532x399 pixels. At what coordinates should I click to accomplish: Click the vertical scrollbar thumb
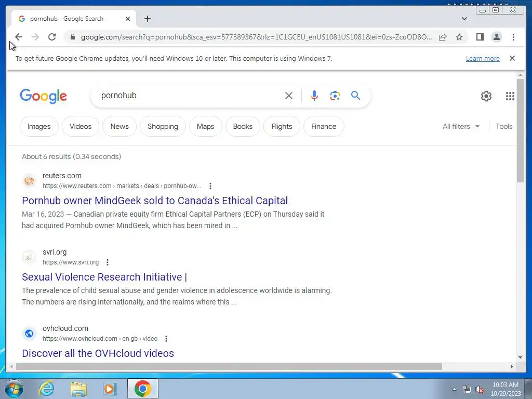click(x=520, y=130)
